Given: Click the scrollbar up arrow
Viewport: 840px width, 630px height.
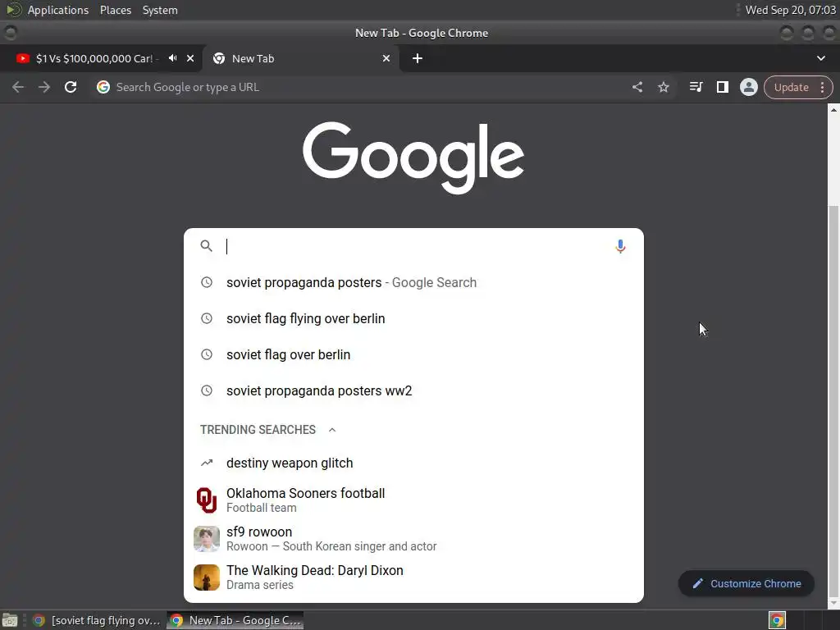Looking at the screenshot, I should click(x=833, y=110).
